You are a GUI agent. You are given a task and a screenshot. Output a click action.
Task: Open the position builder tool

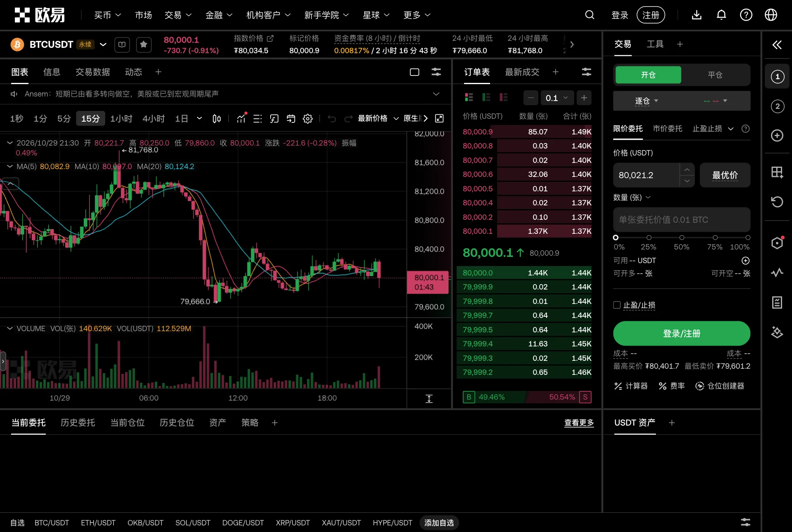[720, 386]
